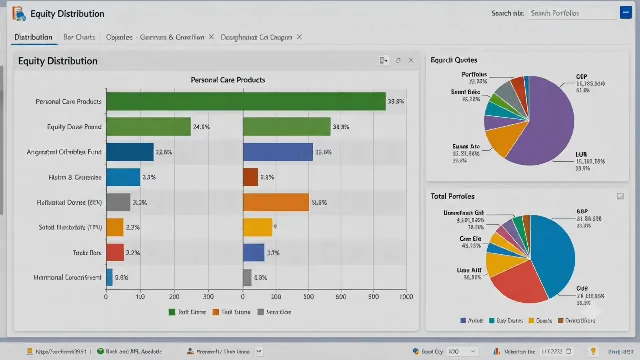Toggle the orange legend series entry
Screen dimensions: 640x360
click(231, 312)
